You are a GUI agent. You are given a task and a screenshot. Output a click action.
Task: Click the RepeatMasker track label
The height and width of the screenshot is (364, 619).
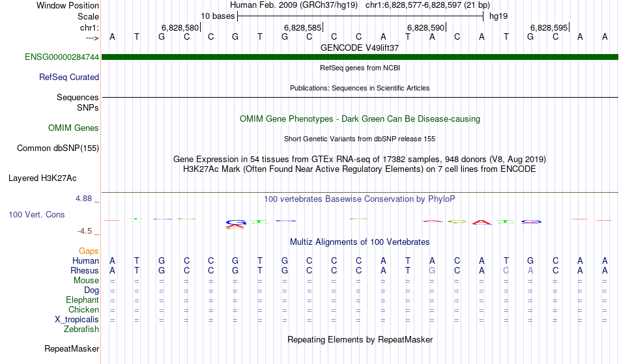click(72, 348)
